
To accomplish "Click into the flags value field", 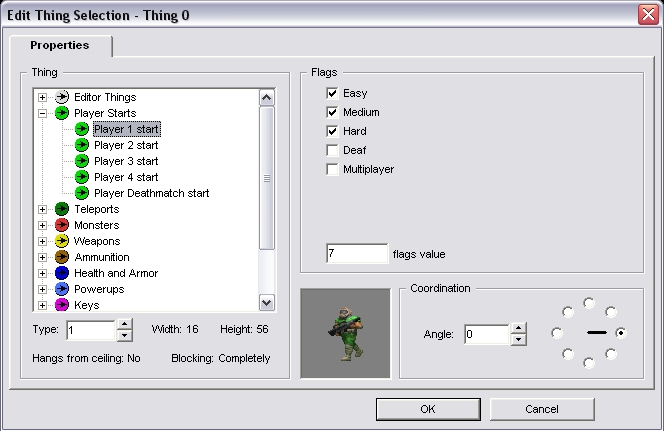I will pyautogui.click(x=357, y=253).
